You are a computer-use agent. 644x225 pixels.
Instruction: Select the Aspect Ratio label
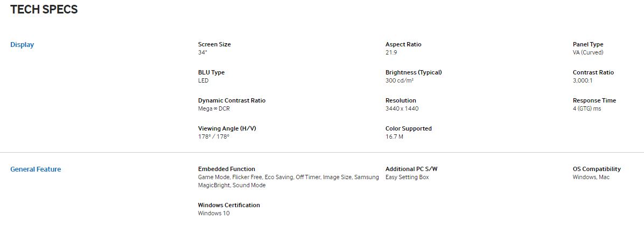pyautogui.click(x=403, y=44)
